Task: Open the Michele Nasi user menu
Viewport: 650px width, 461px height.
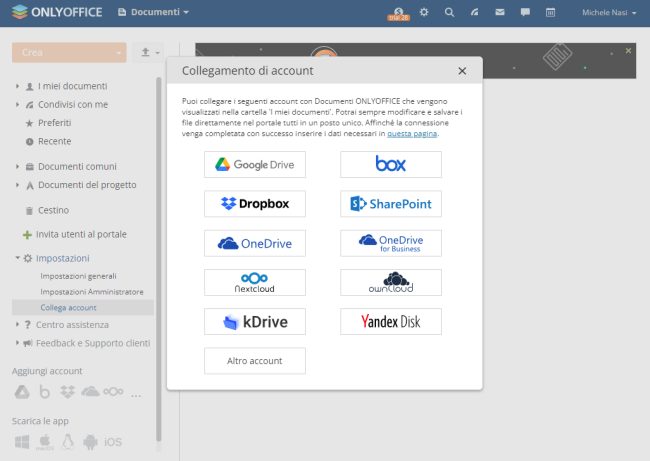Action: (x=608, y=13)
